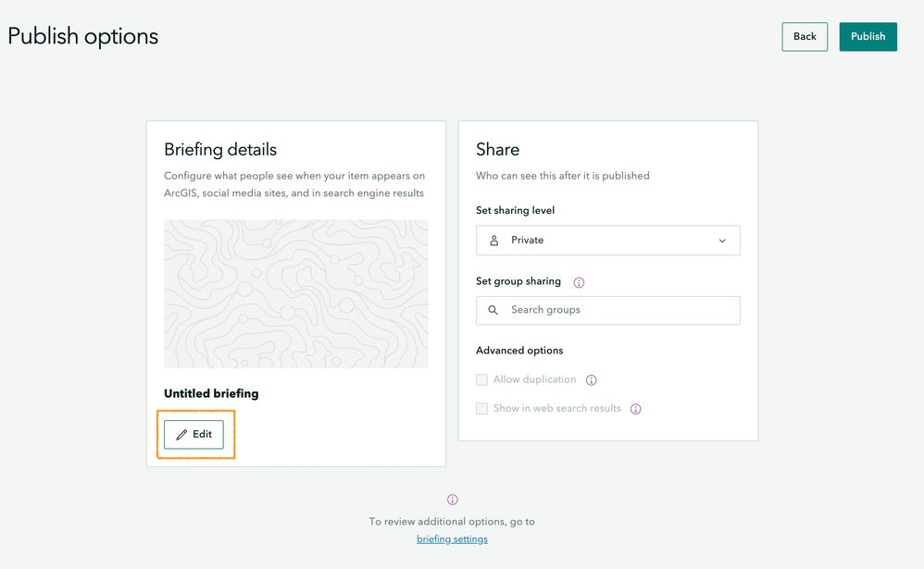The image size is (924, 569).
Task: Click the Untitled briefing title
Action: tap(211, 393)
